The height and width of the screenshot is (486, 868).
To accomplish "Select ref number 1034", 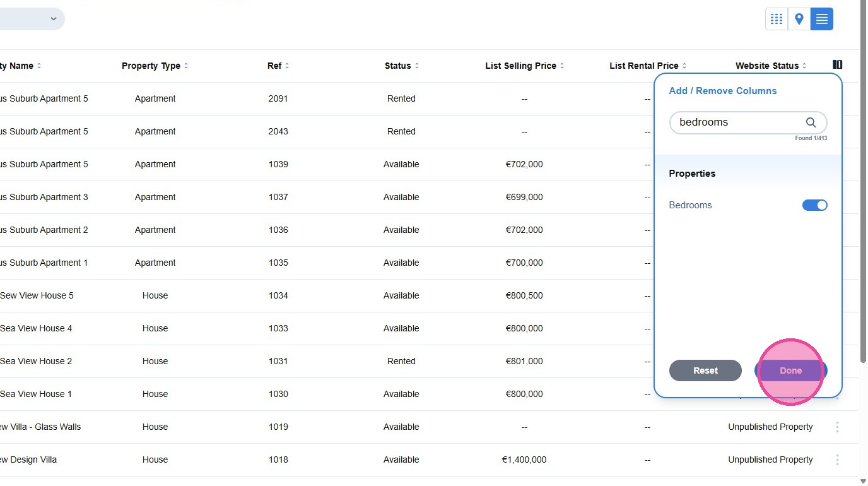I will [x=278, y=295].
